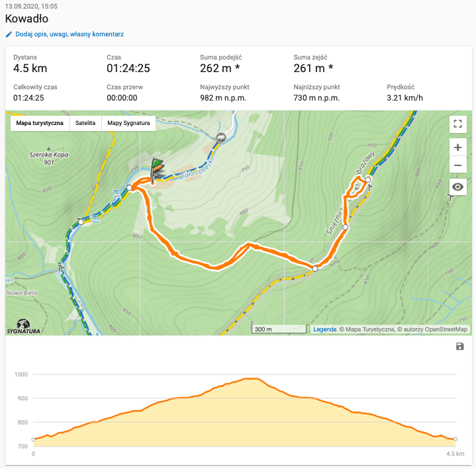Image resolution: width=476 pixels, height=469 pixels.
Task: Click the elevation chart start point
Action: 33,439
